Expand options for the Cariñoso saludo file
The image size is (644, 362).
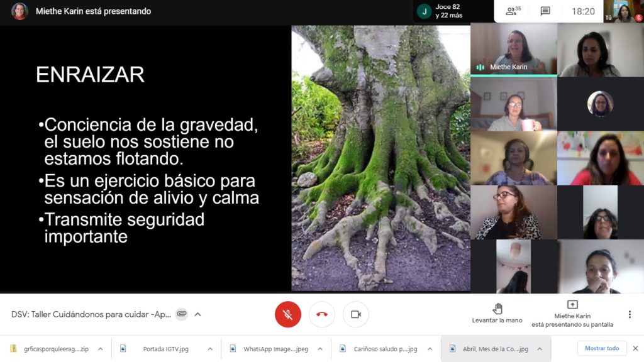430,349
